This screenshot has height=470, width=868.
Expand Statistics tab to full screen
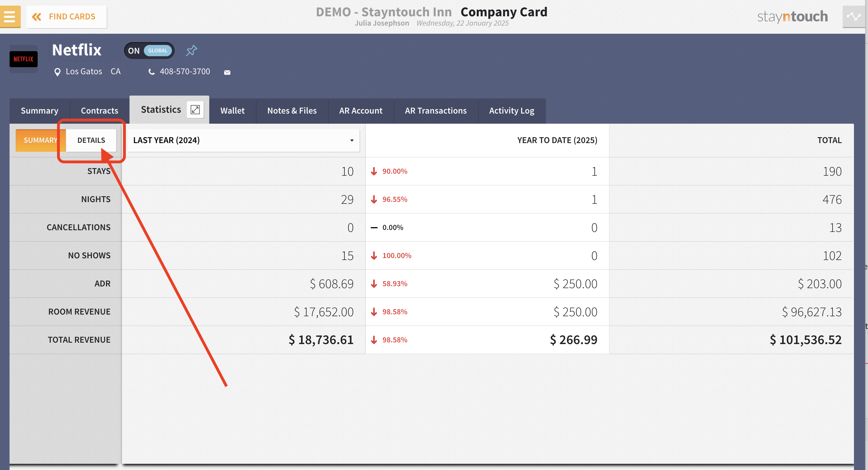click(x=195, y=110)
